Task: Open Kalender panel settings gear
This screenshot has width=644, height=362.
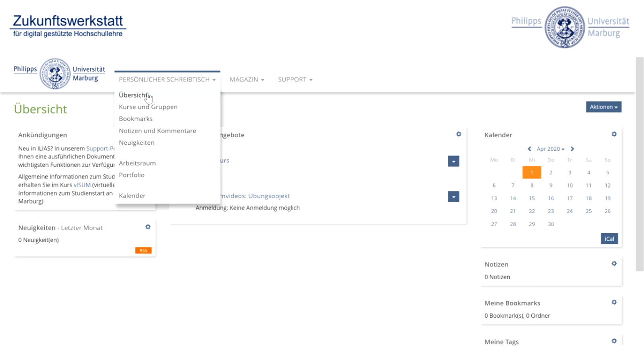Action: click(614, 134)
